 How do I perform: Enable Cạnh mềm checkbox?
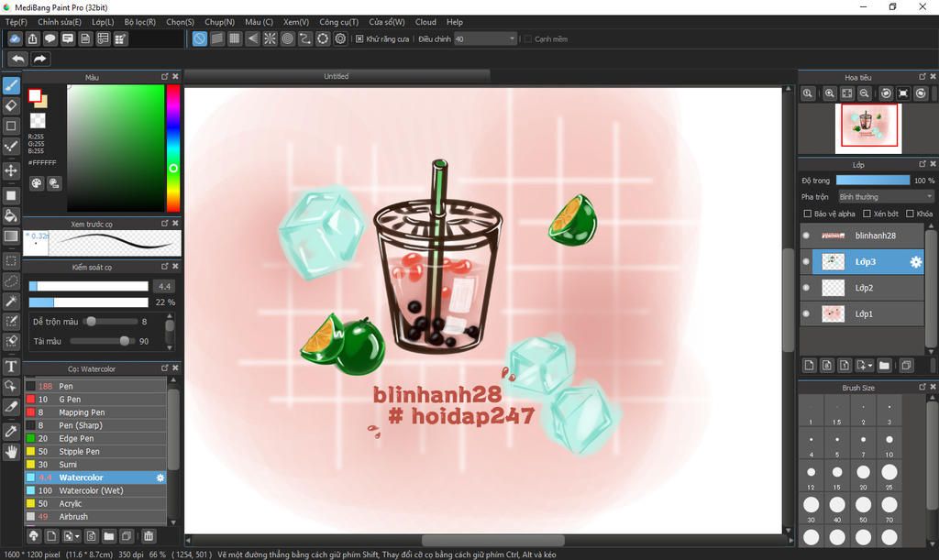tap(527, 38)
